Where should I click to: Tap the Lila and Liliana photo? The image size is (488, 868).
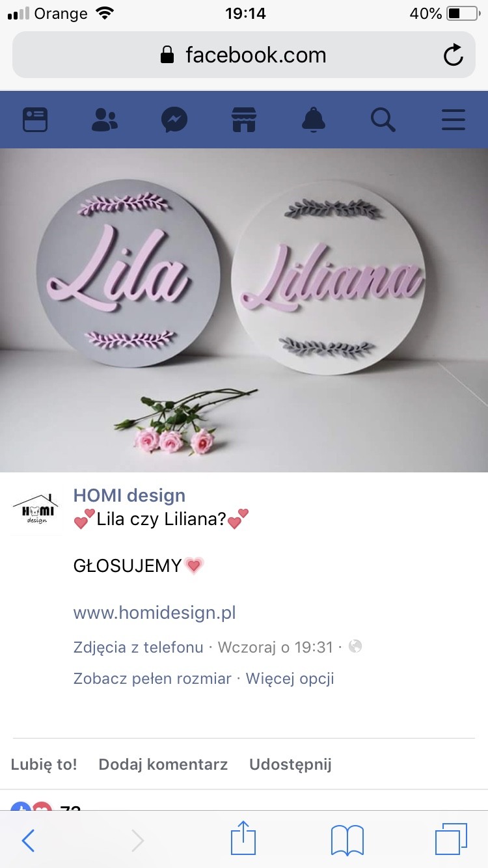[x=244, y=310]
